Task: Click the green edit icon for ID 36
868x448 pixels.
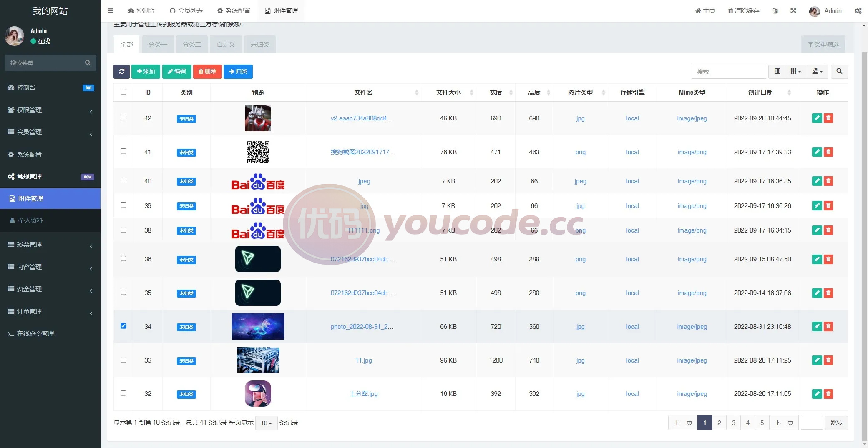Action: [817, 259]
